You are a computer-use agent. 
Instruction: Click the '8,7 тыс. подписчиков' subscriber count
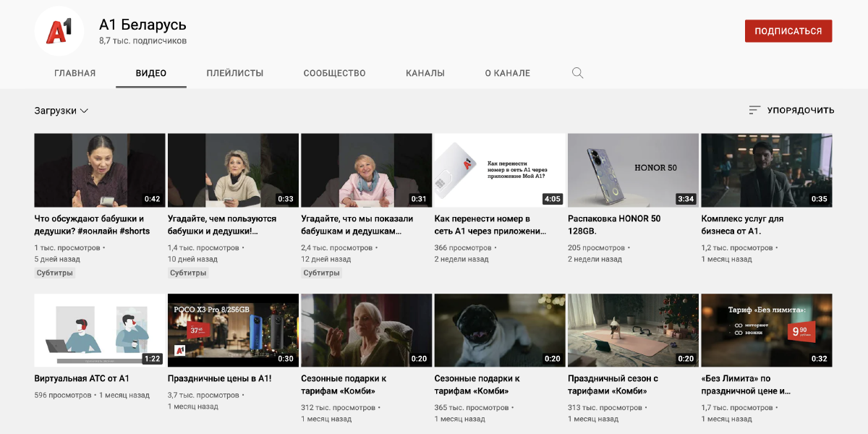point(142,41)
